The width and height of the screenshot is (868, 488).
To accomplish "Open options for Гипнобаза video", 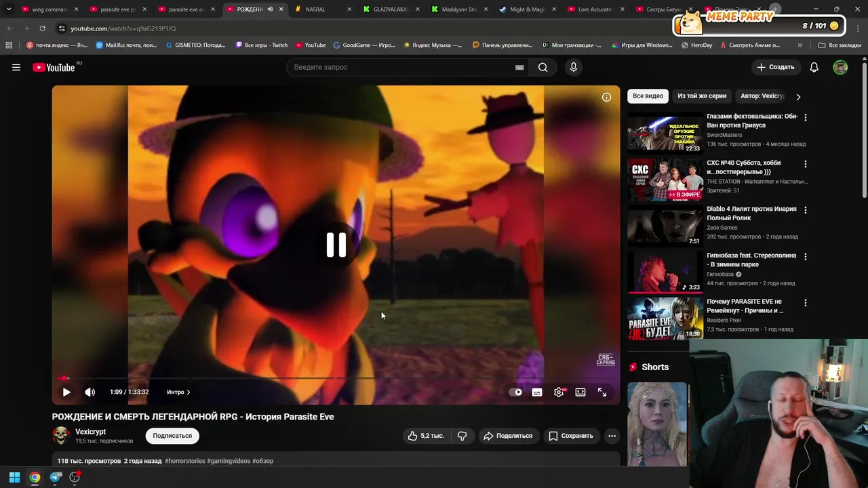I will [806, 257].
